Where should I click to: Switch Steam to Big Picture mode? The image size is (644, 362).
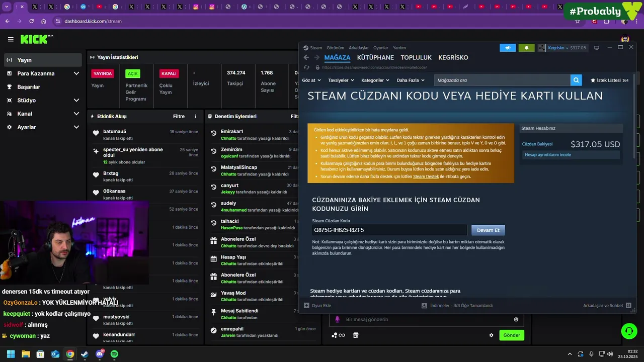[597, 48]
